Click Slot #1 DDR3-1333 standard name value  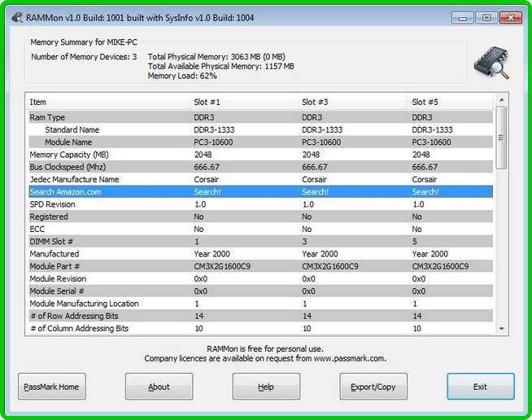(214, 129)
